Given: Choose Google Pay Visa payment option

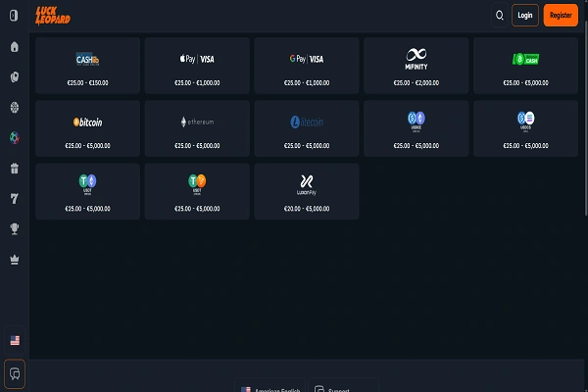Looking at the screenshot, I should coord(307,66).
